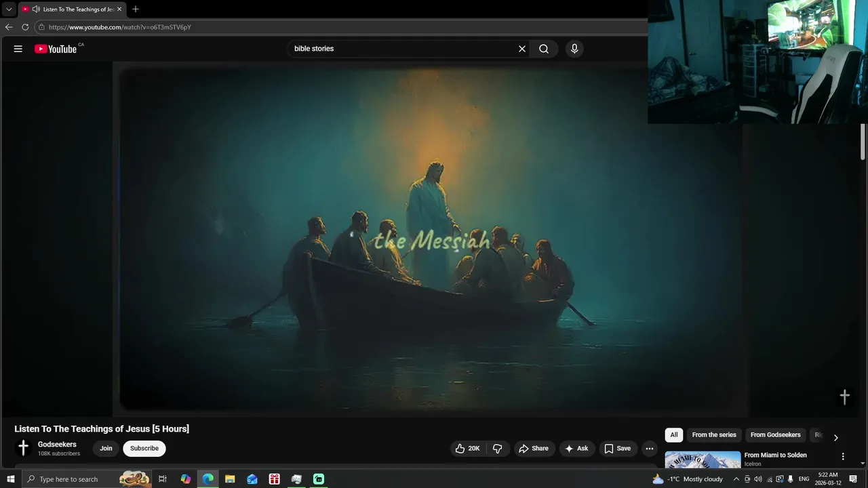Click the video player to toggle playback
This screenshot has height=488, width=868.
pos(430,238)
